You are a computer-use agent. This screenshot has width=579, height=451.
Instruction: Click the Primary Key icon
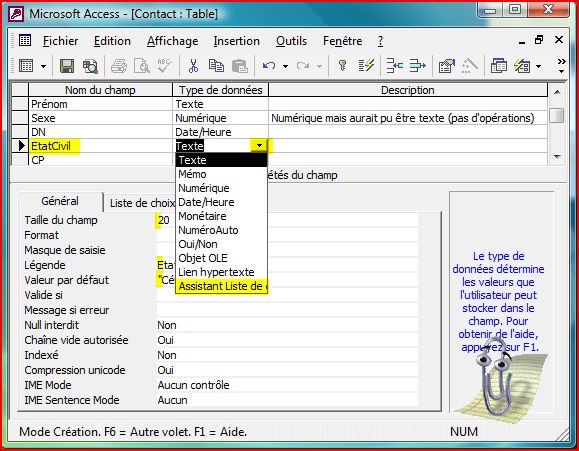343,66
